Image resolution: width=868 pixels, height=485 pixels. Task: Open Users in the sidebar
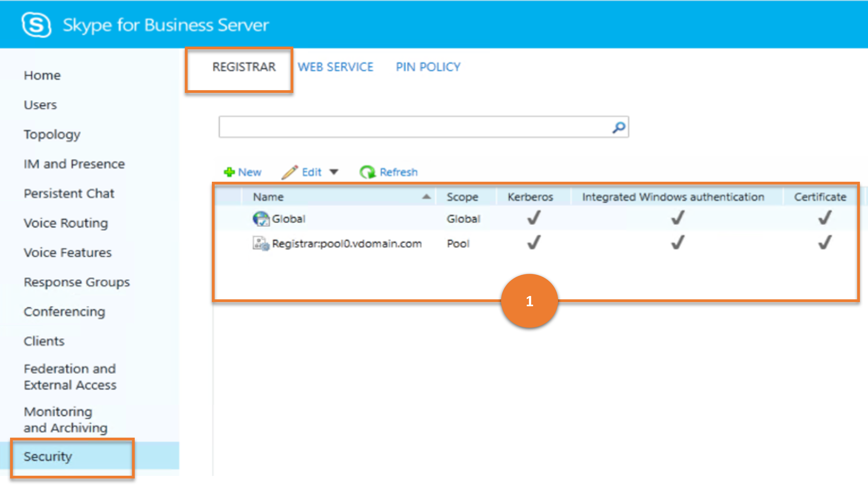click(x=40, y=105)
